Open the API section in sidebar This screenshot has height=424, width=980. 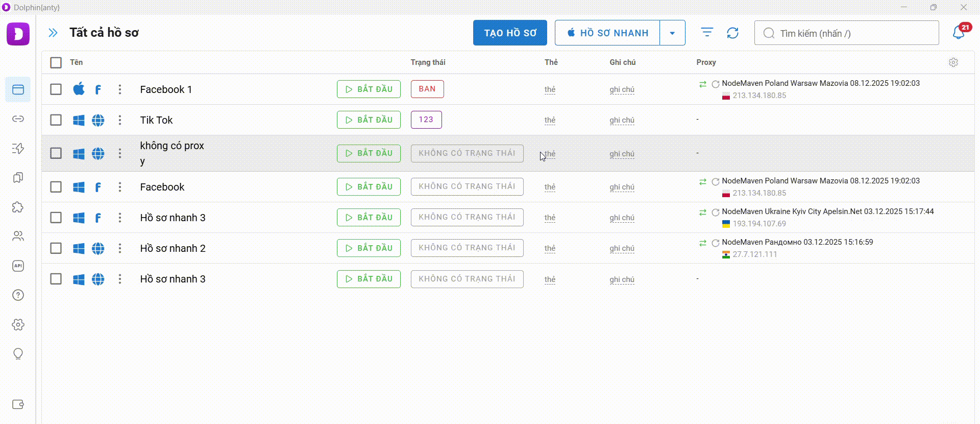pos(18,266)
